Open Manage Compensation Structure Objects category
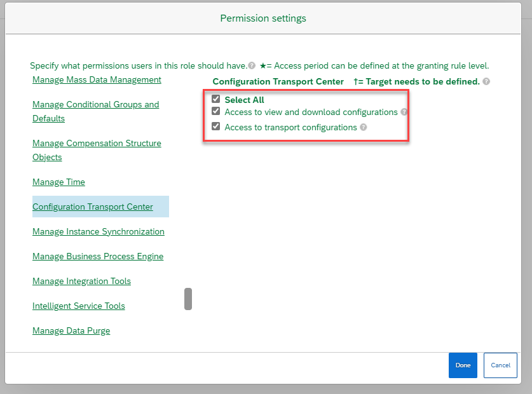This screenshot has height=394, width=532. (x=97, y=150)
